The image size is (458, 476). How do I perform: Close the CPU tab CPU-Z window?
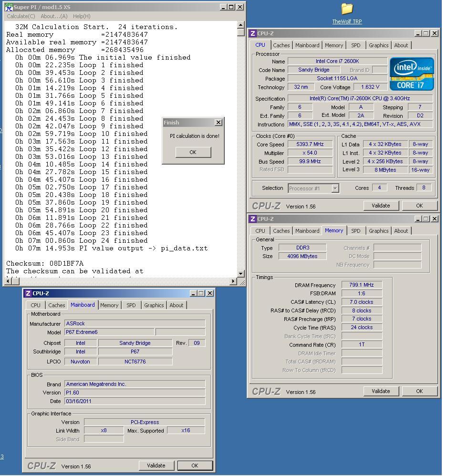pyautogui.click(x=435, y=33)
